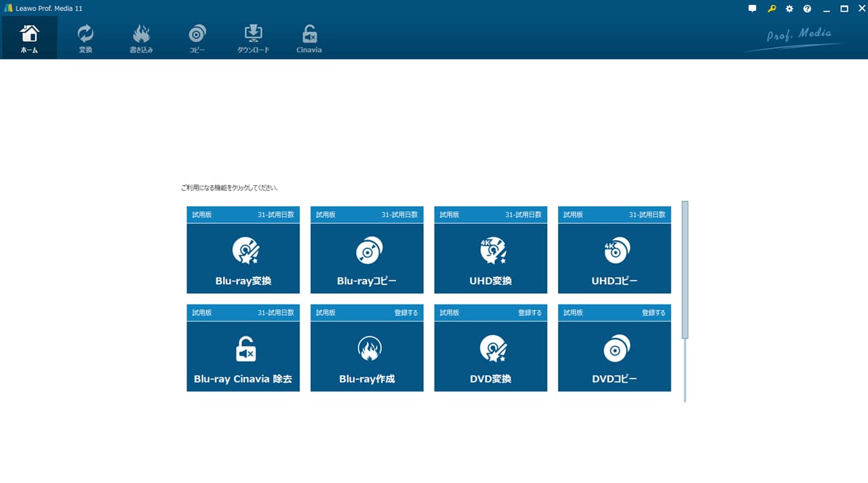
Task: Launch the Blu-ray作成 module
Action: point(367,348)
